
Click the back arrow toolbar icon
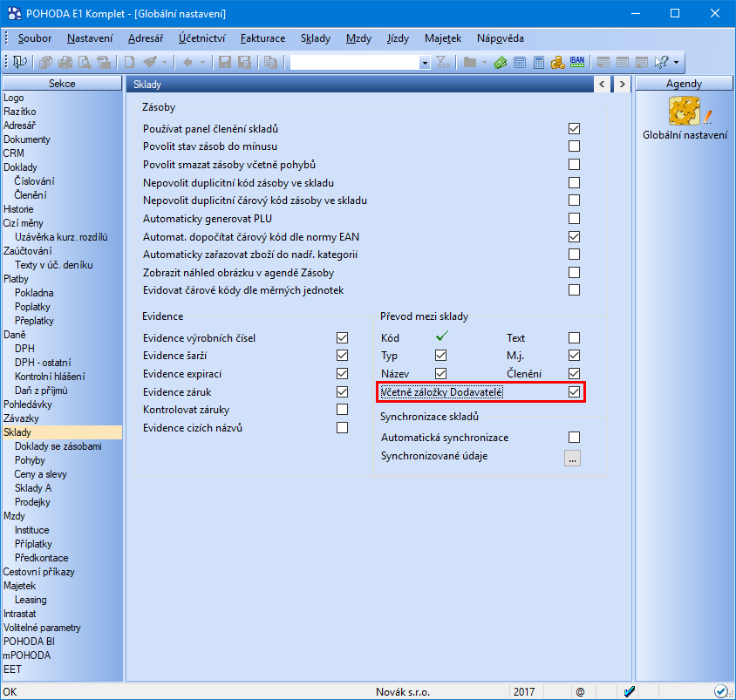pos(187,62)
